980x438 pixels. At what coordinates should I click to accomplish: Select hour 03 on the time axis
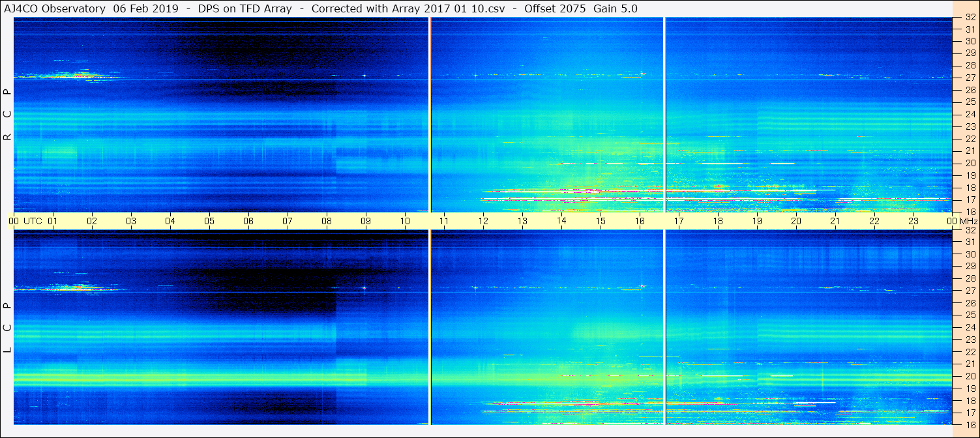tap(131, 221)
